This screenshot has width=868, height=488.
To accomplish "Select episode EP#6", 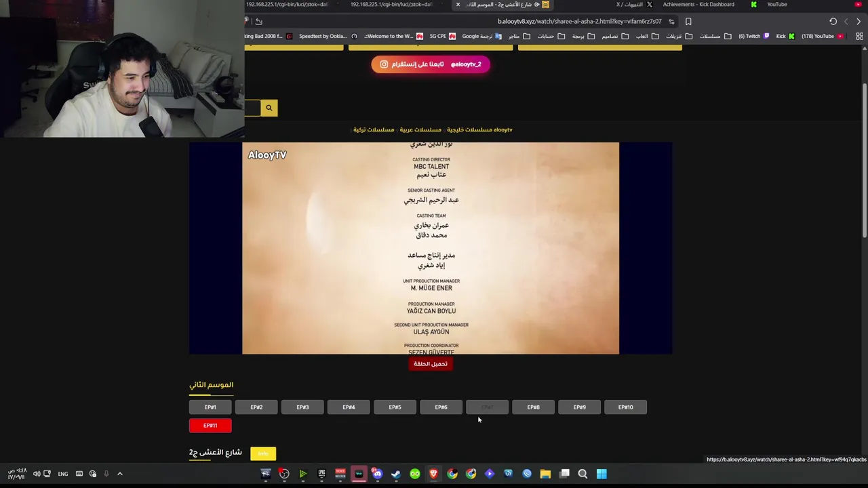I will 441,407.
